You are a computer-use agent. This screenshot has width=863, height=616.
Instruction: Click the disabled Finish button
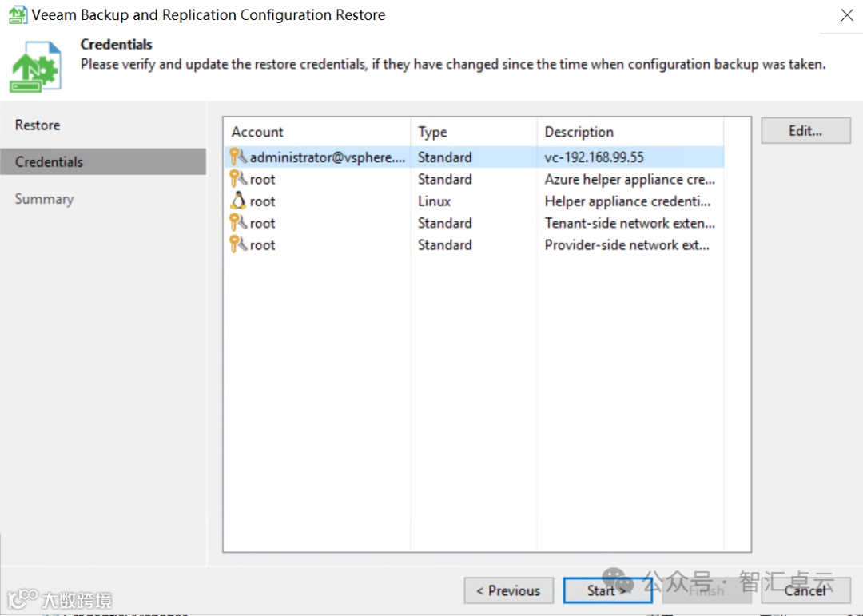point(706,590)
